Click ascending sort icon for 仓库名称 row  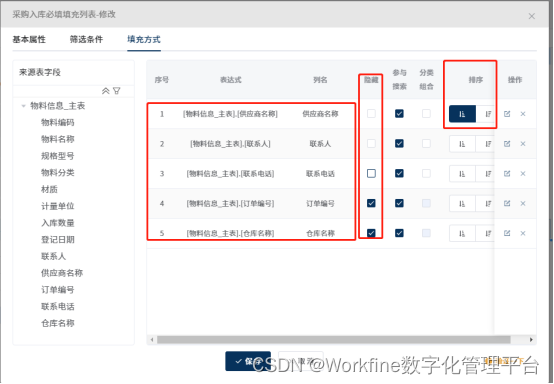(x=462, y=233)
